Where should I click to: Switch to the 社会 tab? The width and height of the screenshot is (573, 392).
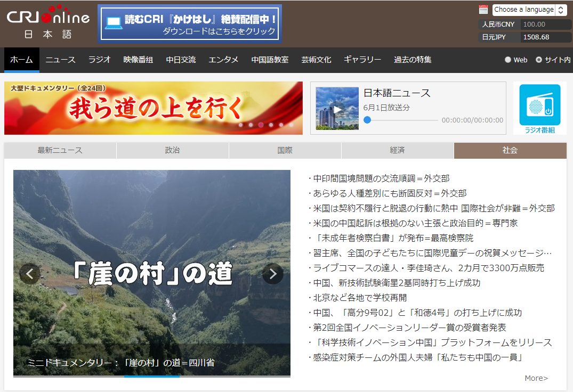510,150
